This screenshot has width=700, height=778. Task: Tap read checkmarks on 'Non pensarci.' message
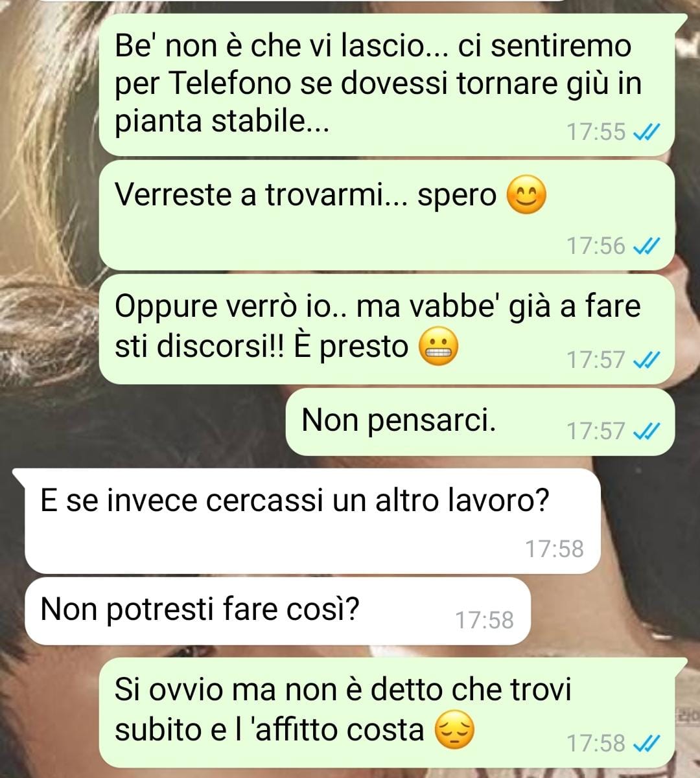[x=646, y=431]
